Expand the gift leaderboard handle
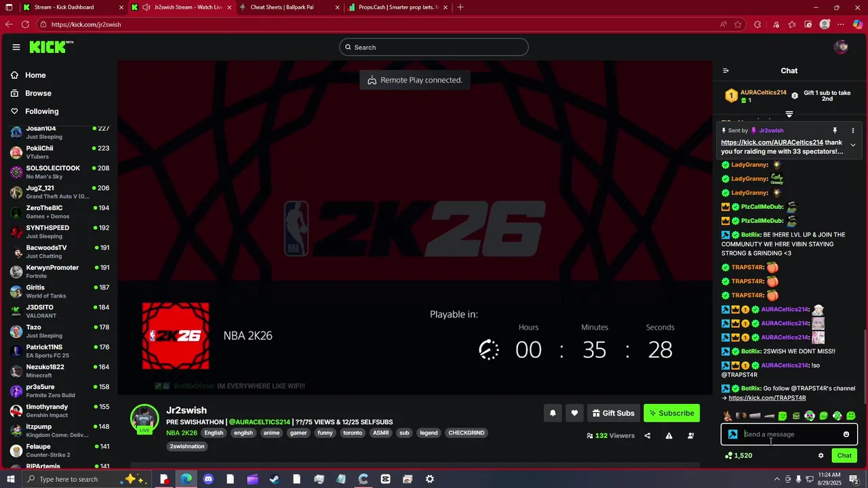Screen dimensions: 868x488 click(x=789, y=115)
